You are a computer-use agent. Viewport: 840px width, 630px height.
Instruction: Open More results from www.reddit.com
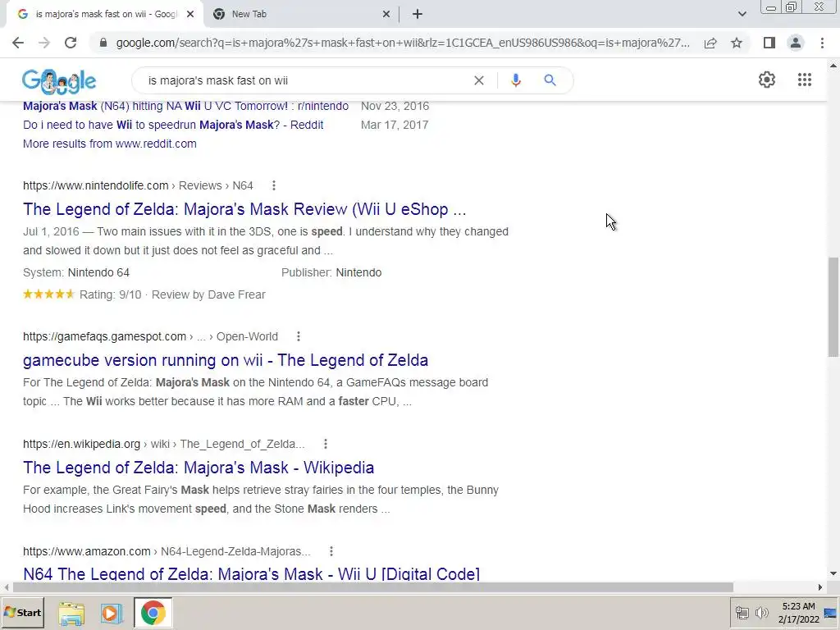pyautogui.click(x=109, y=144)
